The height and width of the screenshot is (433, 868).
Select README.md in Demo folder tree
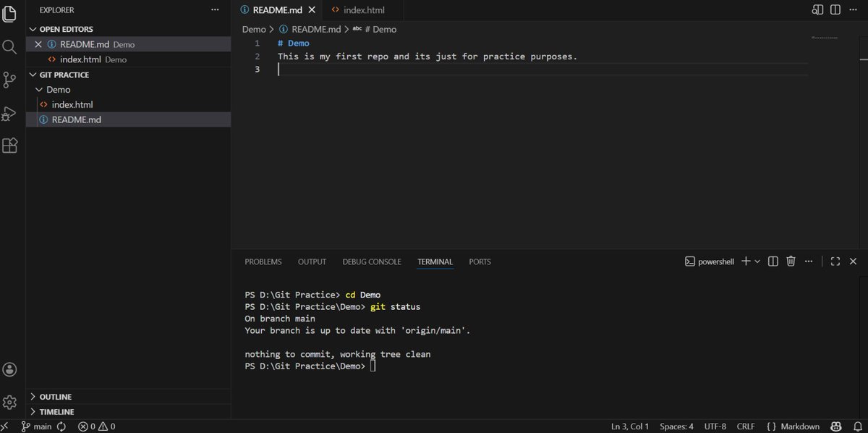(76, 119)
